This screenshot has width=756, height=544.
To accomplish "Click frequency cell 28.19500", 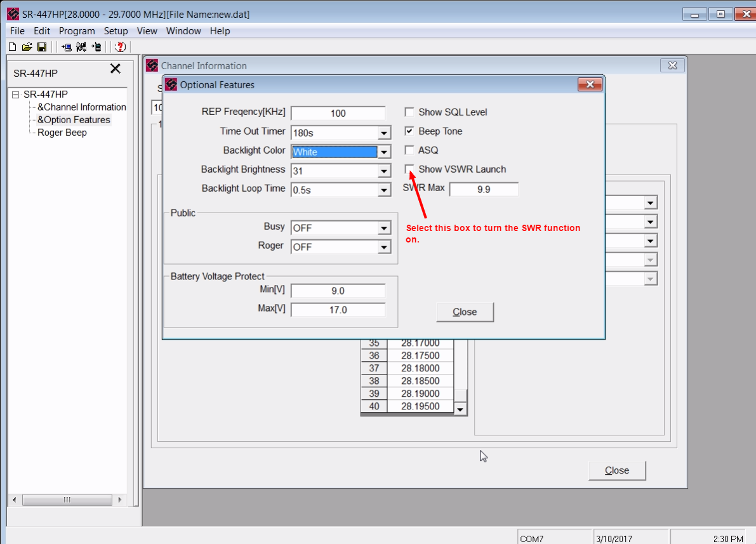I will [x=420, y=406].
